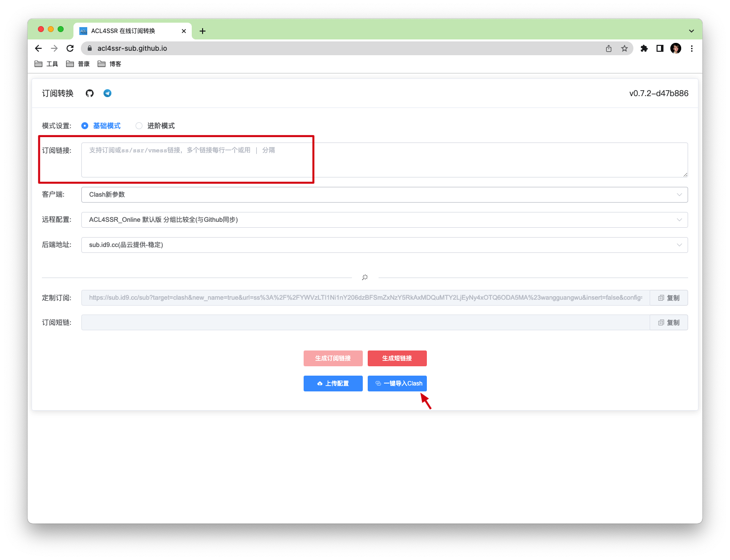Click the macOS fullscreen window button
Viewport: 730px width, 560px height.
coord(61,29)
